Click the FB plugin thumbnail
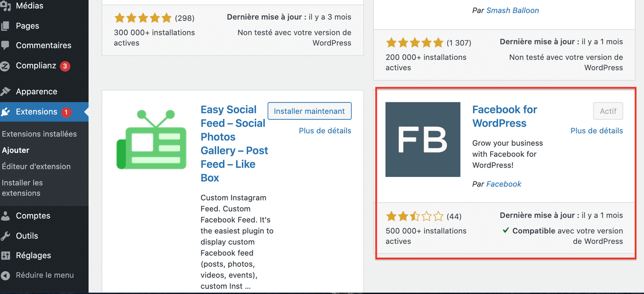Image resolution: width=644 pixels, height=294 pixels. click(422, 139)
